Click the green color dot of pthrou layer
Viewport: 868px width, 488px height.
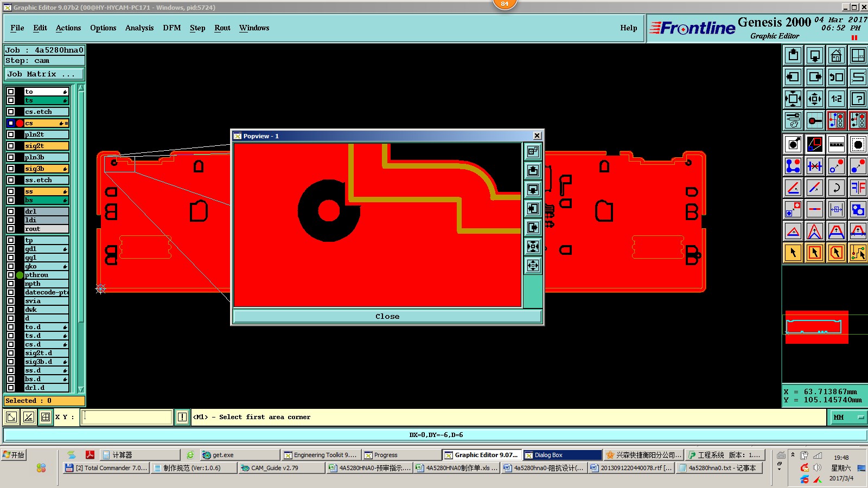click(x=20, y=275)
